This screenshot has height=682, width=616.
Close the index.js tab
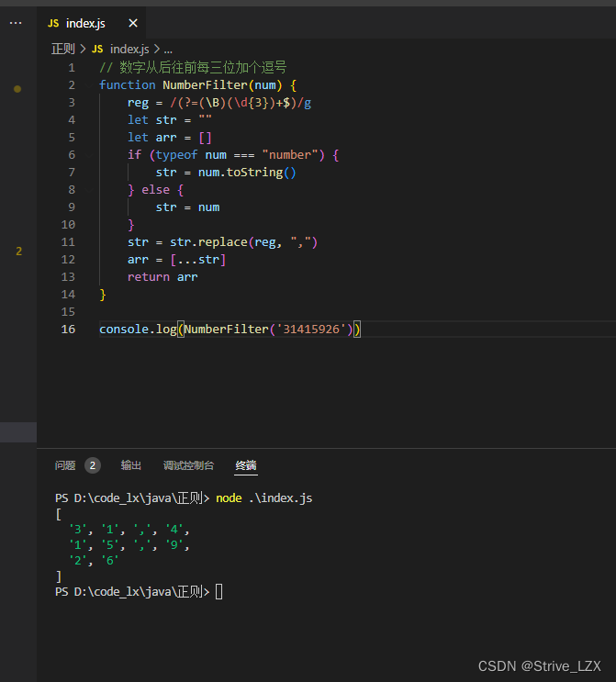click(x=133, y=23)
